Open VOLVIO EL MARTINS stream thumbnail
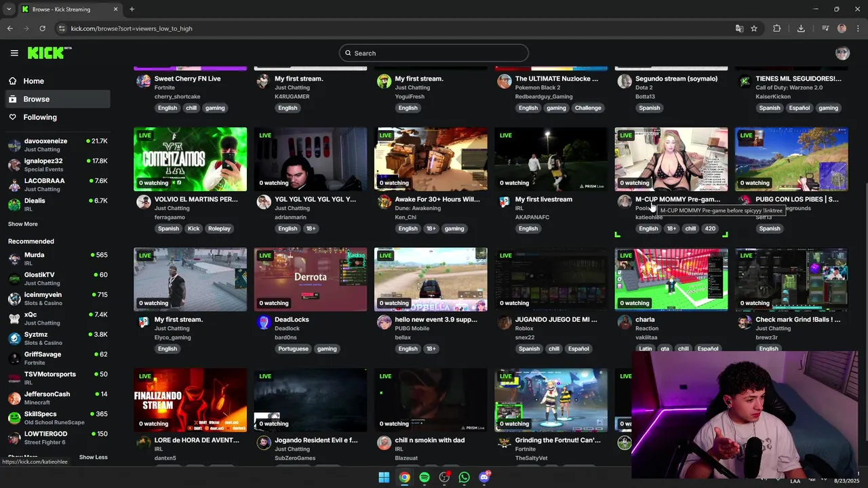 191,159
